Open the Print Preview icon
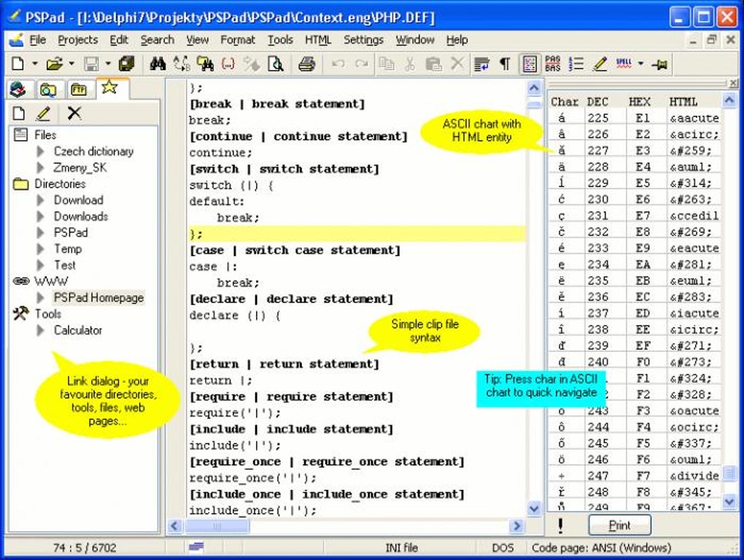The image size is (744, 560). [x=276, y=64]
